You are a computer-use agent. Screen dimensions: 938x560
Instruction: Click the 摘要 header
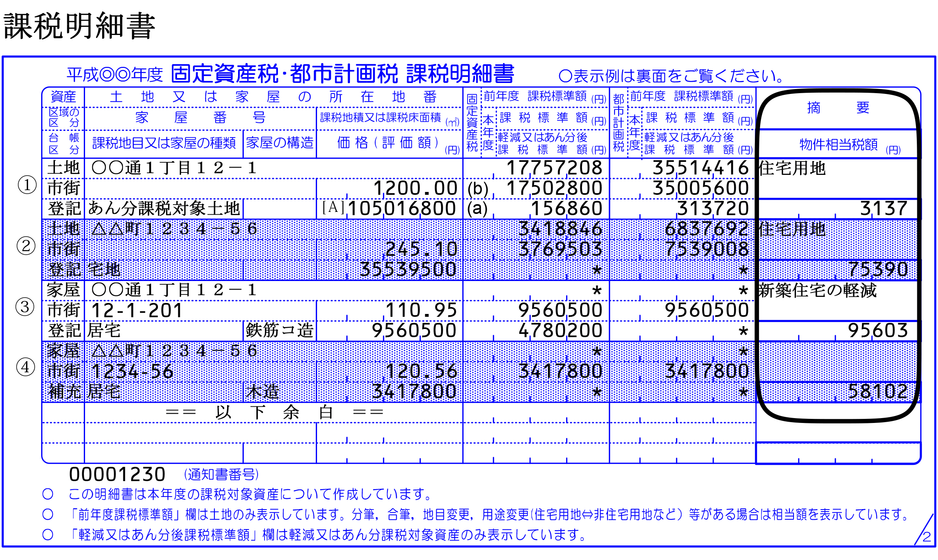(x=838, y=108)
